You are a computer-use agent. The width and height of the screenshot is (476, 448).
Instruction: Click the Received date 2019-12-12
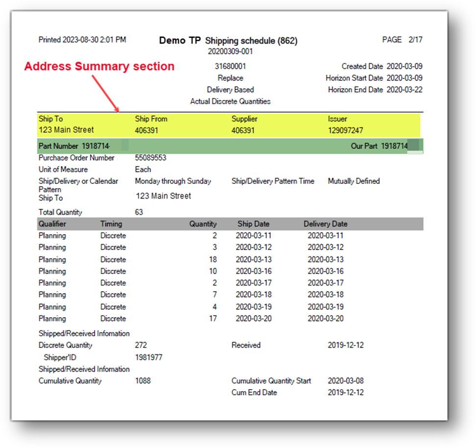coord(346,345)
